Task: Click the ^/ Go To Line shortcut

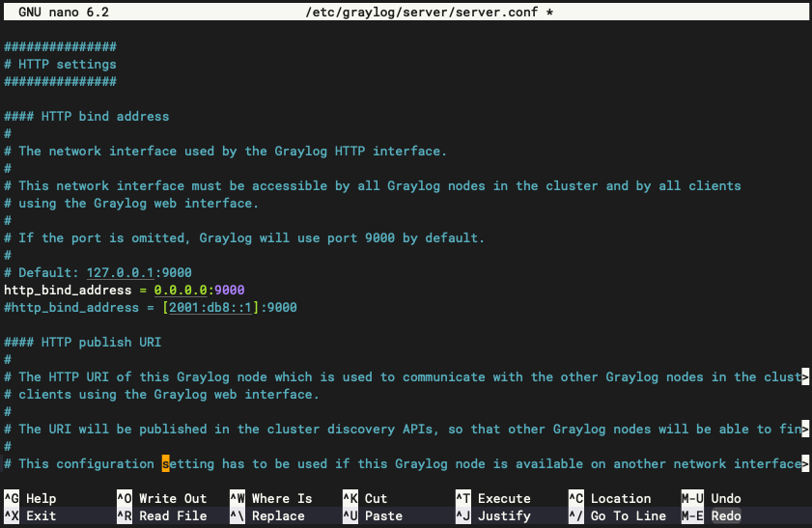Action: (617, 516)
